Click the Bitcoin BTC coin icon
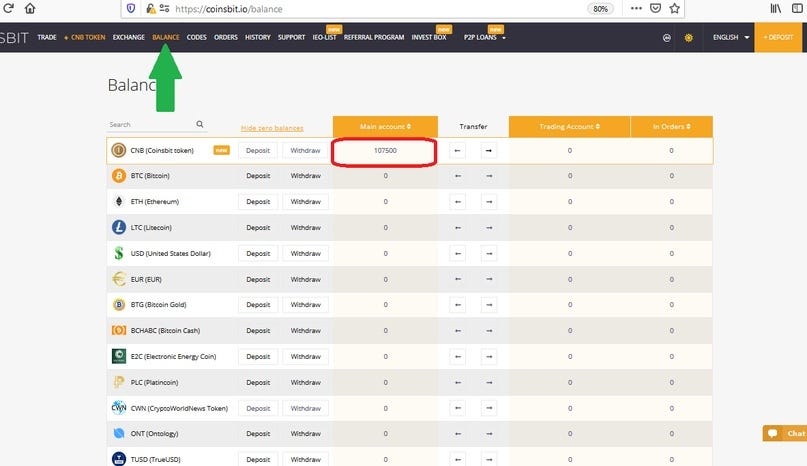The height and width of the screenshot is (466, 807). click(x=119, y=176)
